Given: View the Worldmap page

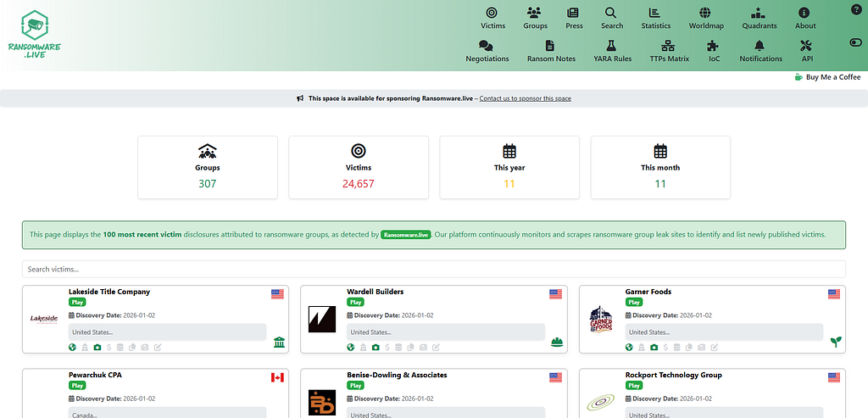Looking at the screenshot, I should (x=705, y=19).
